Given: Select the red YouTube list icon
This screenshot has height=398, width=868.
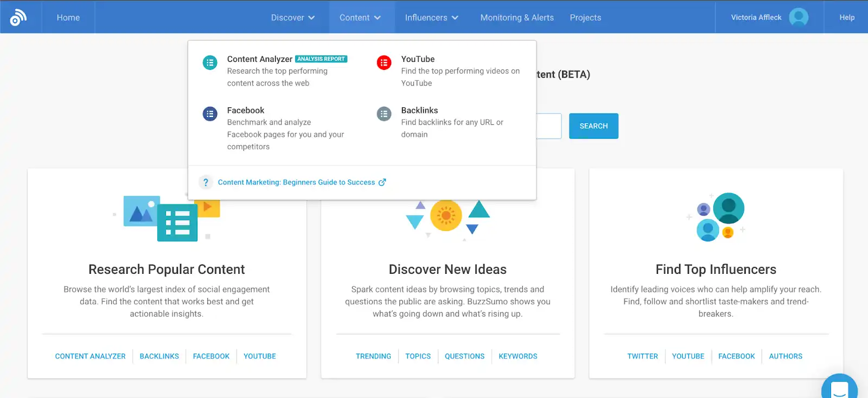Looking at the screenshot, I should [384, 62].
